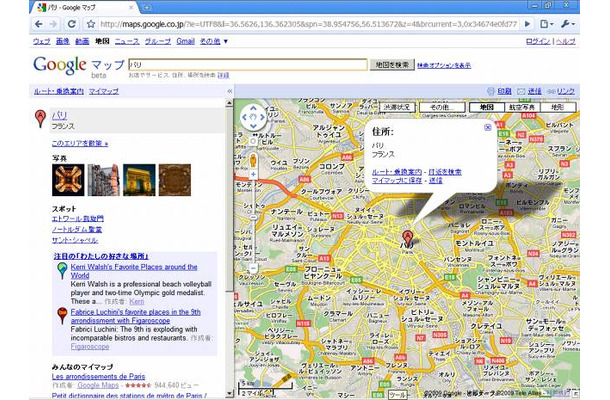Click the ログイン link

pyautogui.click(x=538, y=41)
